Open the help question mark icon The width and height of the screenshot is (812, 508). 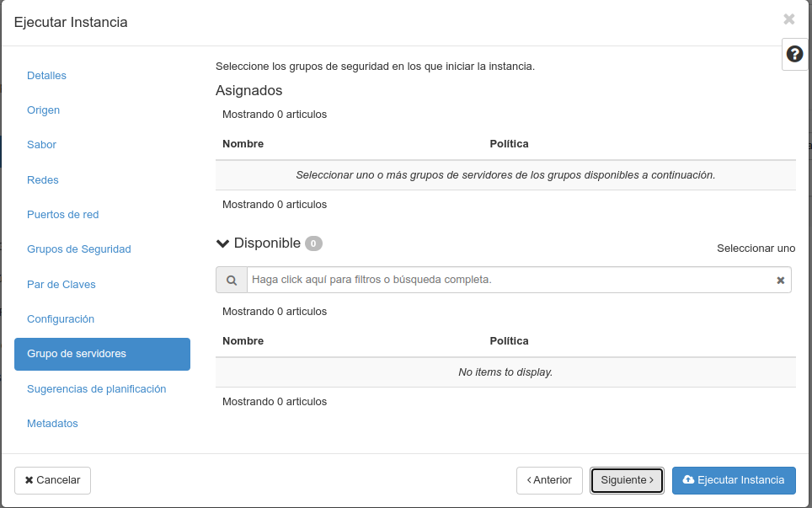793,53
